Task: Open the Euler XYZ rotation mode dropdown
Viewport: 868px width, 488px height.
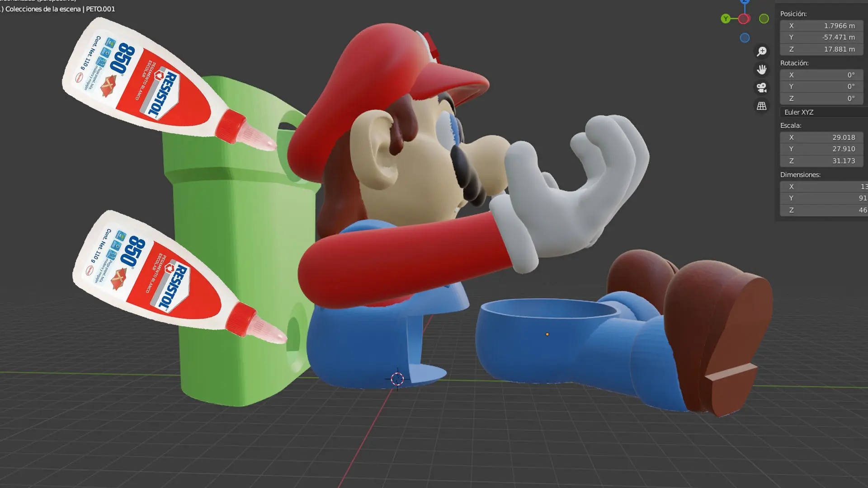Action: coord(824,112)
